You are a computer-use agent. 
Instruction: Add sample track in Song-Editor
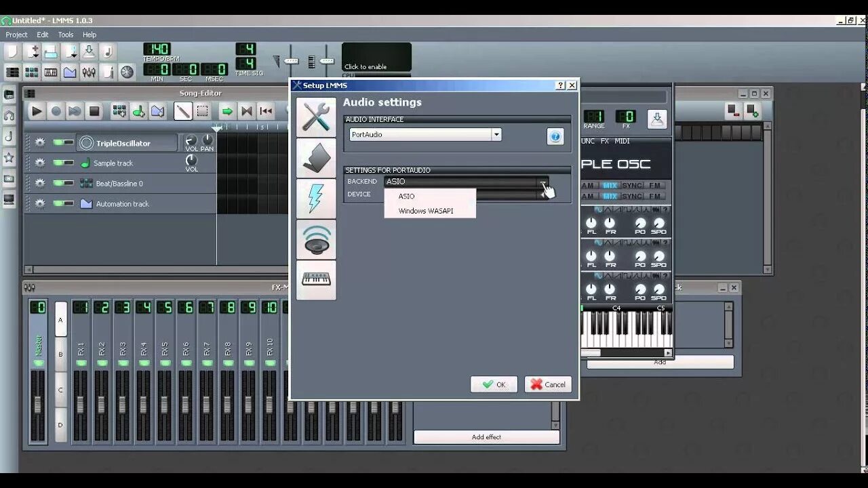click(x=138, y=111)
